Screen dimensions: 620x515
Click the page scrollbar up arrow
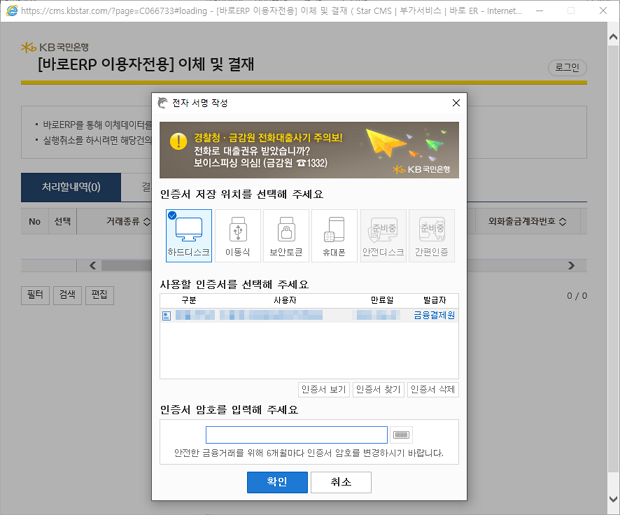(613, 37)
